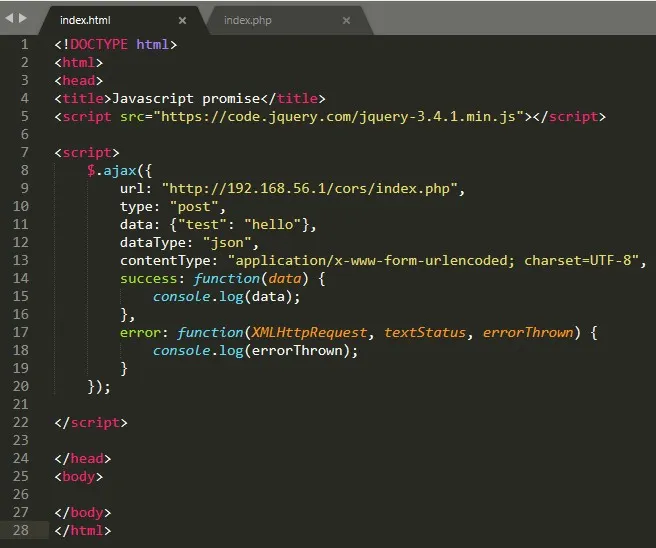Click the previous tab left arrow
656x548 pixels.
click(9, 18)
